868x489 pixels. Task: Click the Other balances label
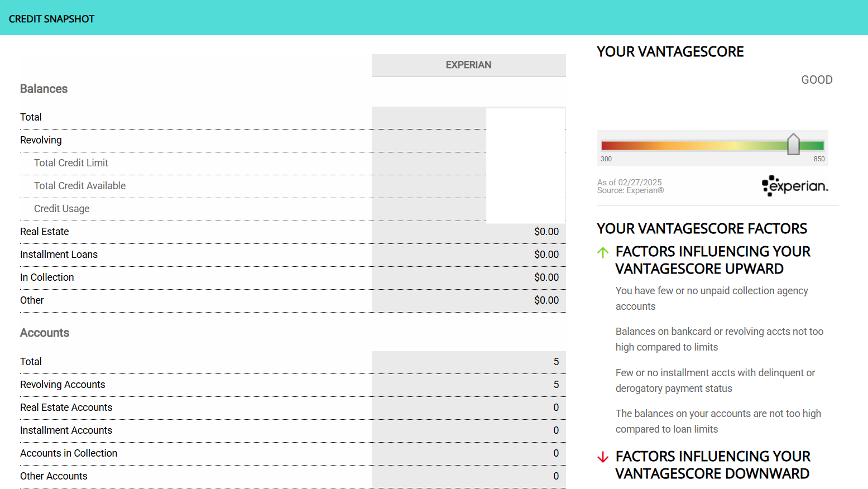coord(32,300)
